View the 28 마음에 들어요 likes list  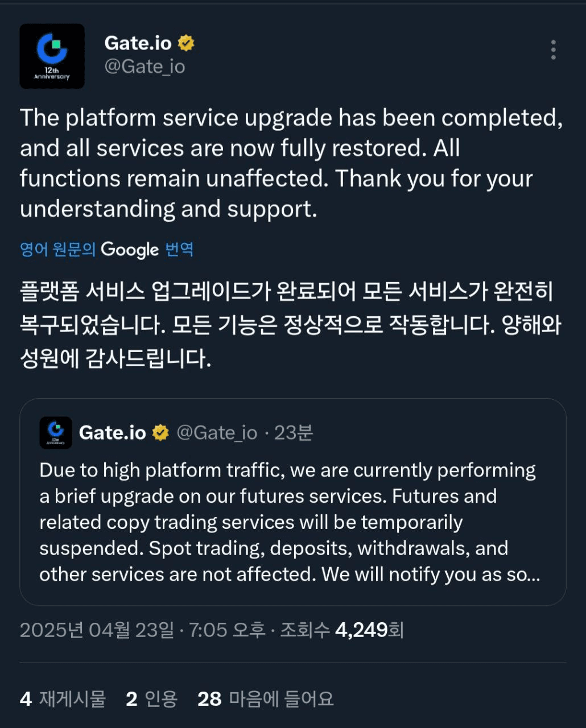pos(266,699)
